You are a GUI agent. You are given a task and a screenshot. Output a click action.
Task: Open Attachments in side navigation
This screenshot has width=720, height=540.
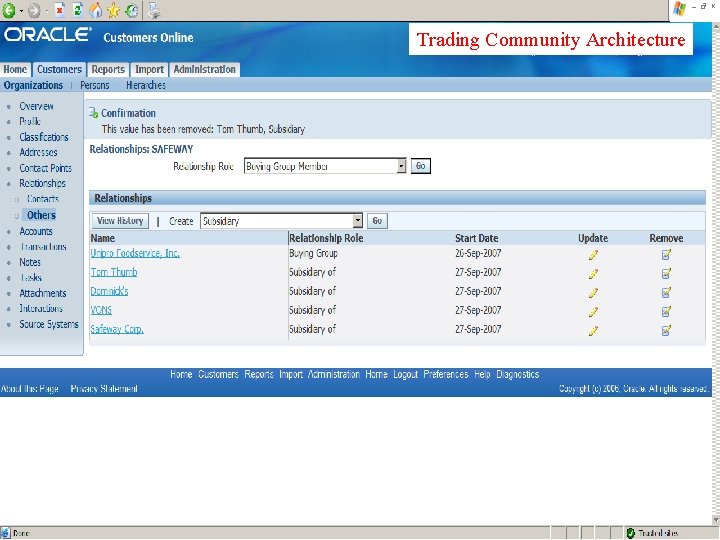pos(43,293)
